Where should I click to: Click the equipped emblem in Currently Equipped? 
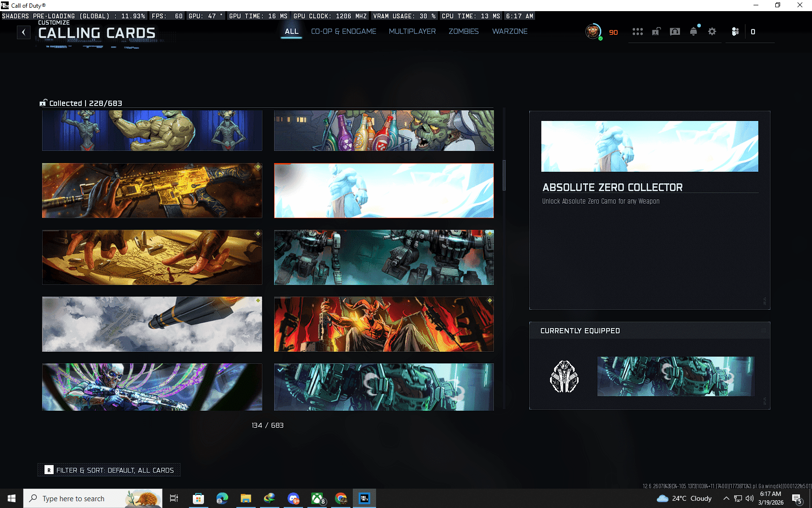point(564,376)
